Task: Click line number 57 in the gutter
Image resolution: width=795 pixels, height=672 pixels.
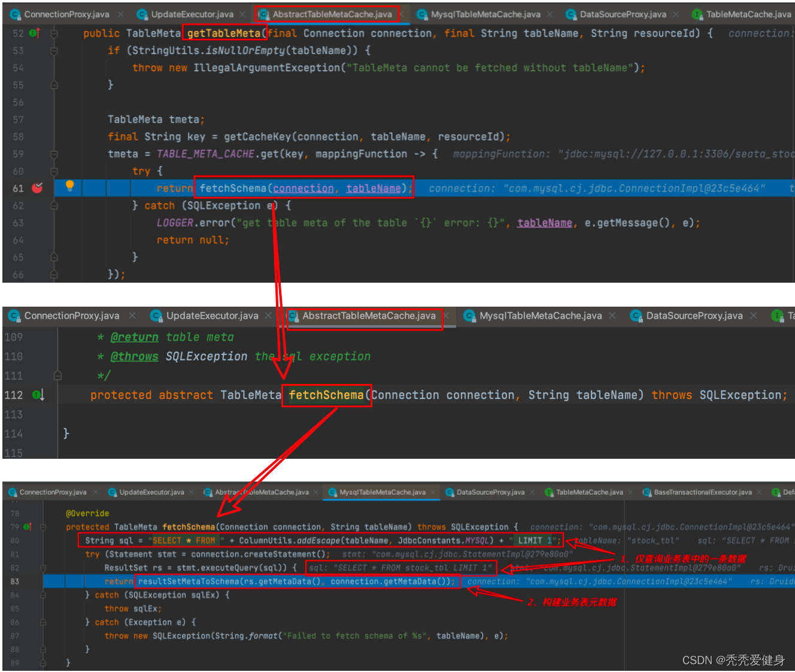Action: pyautogui.click(x=18, y=119)
